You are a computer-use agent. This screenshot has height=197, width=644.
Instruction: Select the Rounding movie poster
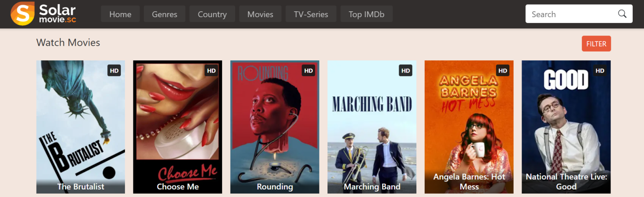(x=275, y=127)
